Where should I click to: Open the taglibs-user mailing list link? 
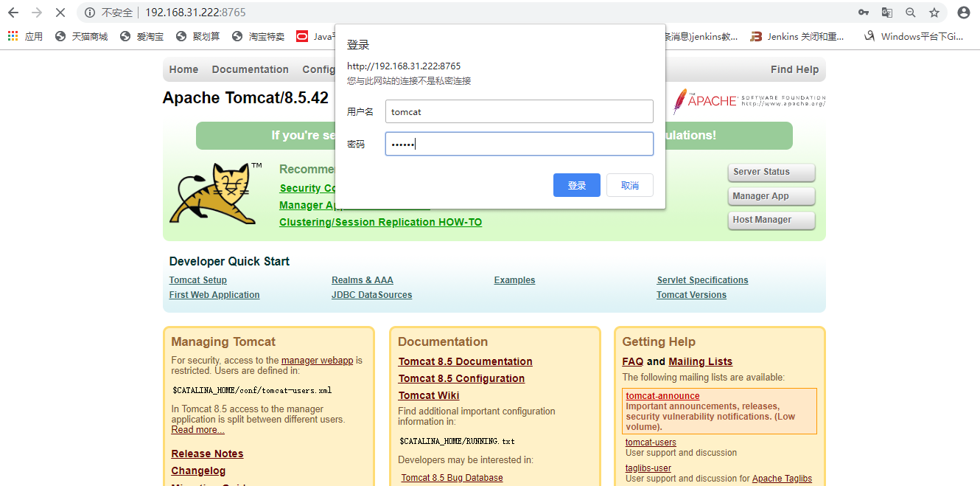coord(648,468)
